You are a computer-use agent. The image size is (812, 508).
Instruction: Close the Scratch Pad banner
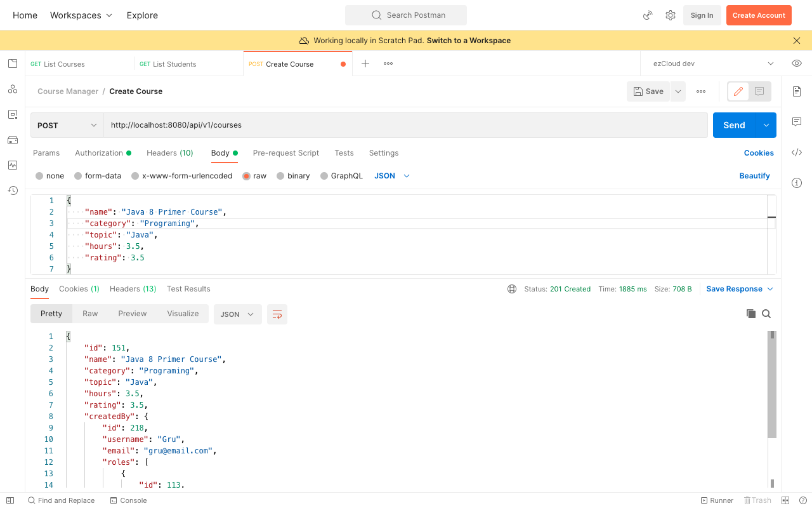[x=797, y=41]
